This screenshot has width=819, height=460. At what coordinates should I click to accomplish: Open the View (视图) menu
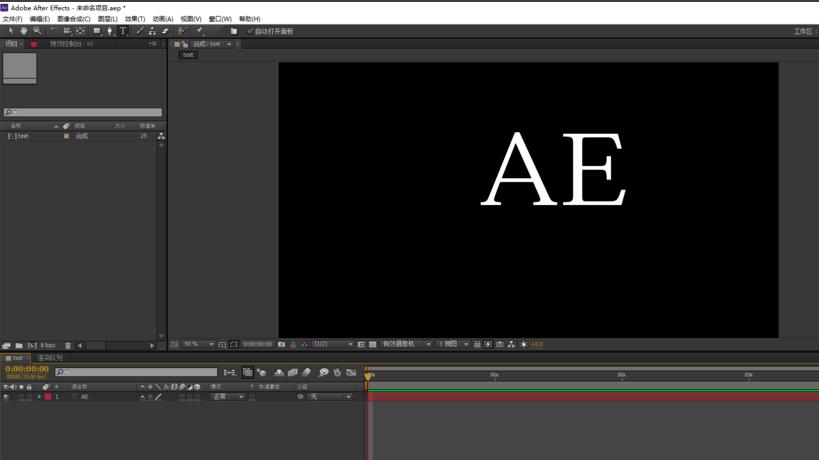pos(191,19)
